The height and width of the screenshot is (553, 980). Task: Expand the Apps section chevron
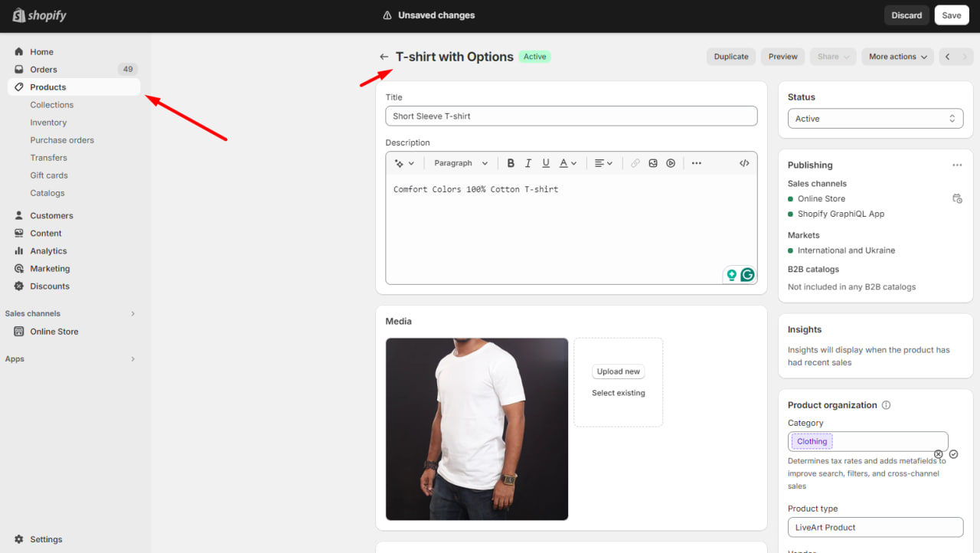(132, 358)
